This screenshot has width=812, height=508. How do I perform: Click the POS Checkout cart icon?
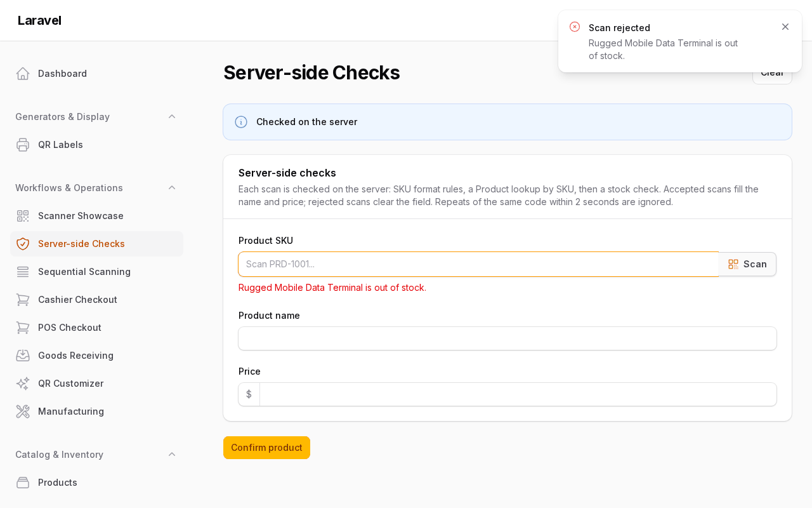pyautogui.click(x=23, y=328)
